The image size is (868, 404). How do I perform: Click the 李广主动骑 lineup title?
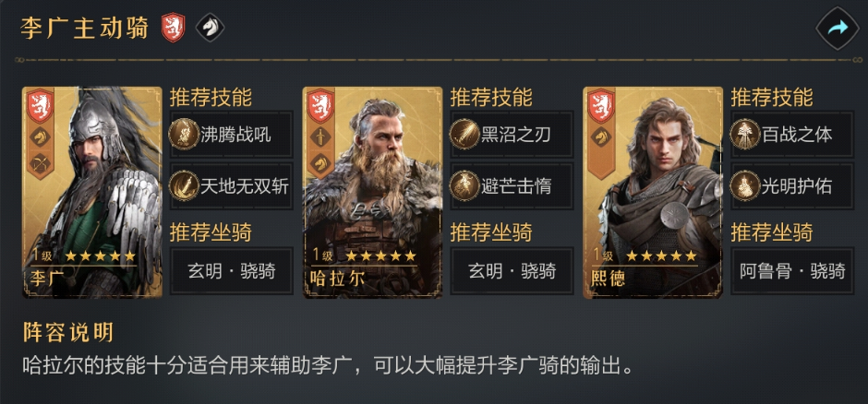[x=85, y=29]
